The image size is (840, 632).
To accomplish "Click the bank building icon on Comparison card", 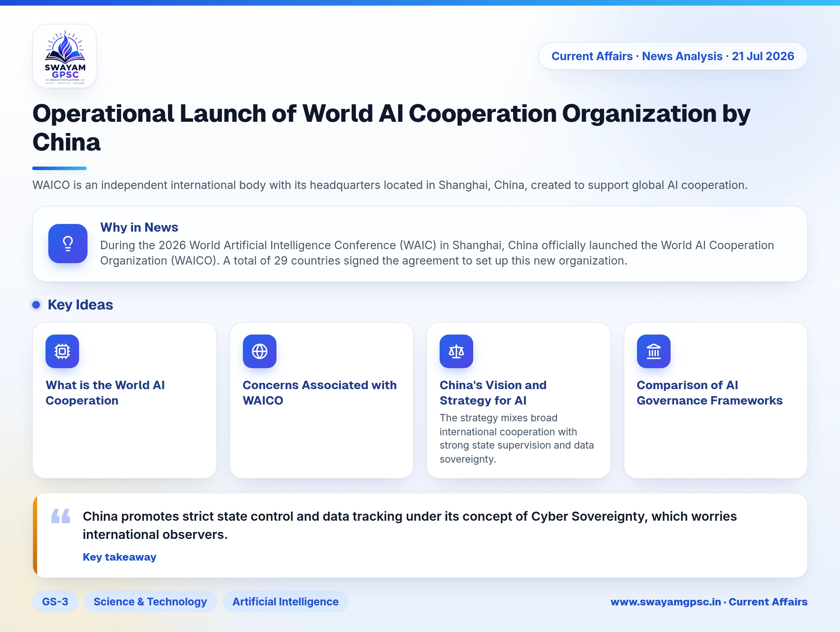I will tap(653, 351).
